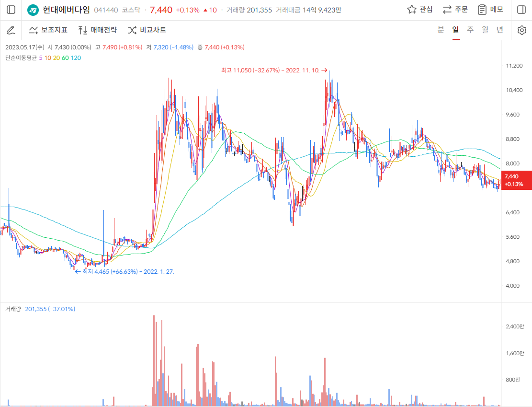Viewport: 532px width, 407px height.
Task: Click the 현대에버다임 stock name
Action: pyautogui.click(x=67, y=10)
